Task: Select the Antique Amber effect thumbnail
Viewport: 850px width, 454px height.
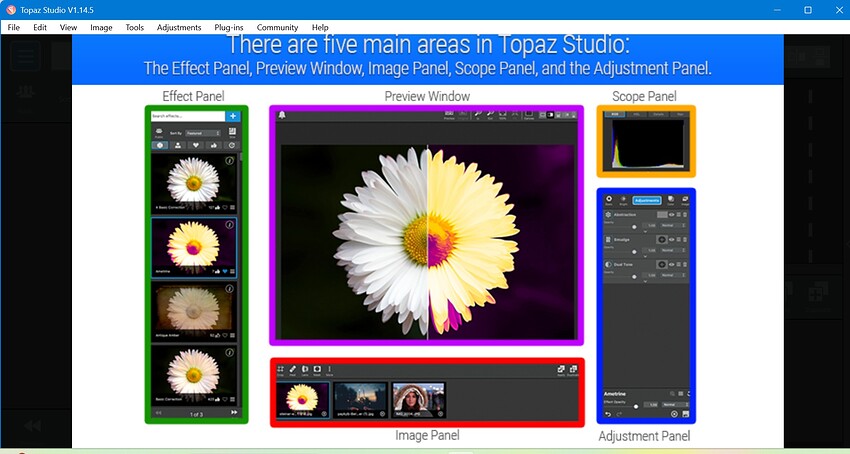Action: [x=194, y=311]
